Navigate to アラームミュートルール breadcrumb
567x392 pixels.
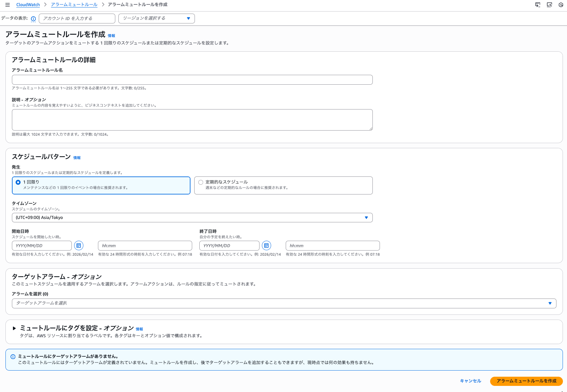[x=74, y=5]
